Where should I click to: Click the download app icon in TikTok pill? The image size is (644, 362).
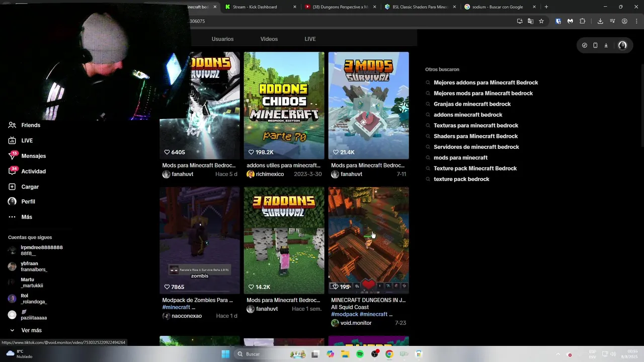coord(606,45)
